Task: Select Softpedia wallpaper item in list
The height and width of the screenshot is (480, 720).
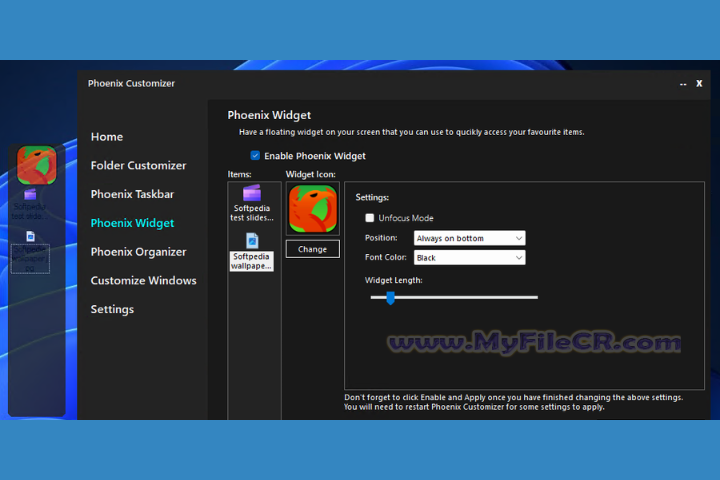Action: coord(252,252)
